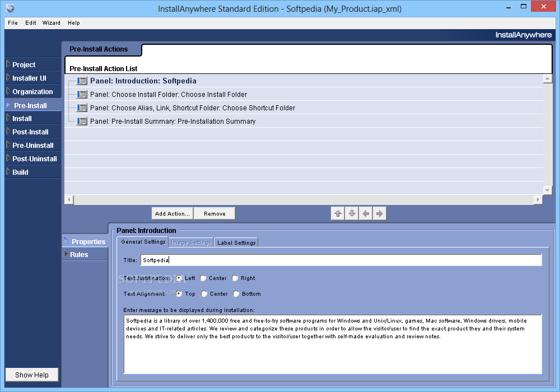Expand the Project section arrow

8,64
